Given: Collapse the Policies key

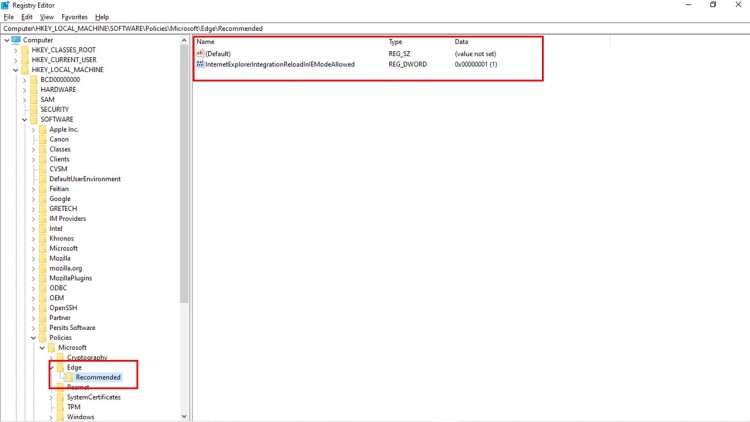Looking at the screenshot, I should 33,338.
